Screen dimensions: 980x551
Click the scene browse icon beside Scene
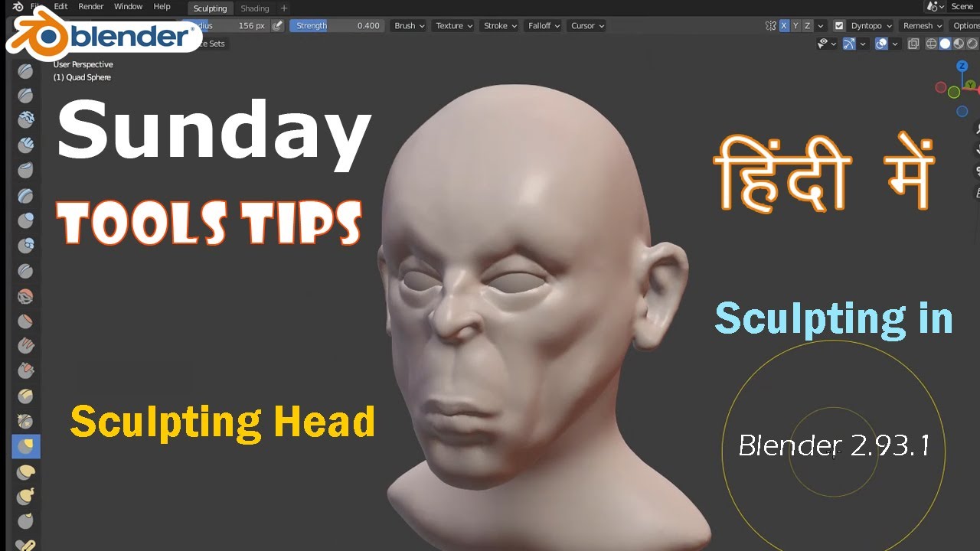point(933,7)
